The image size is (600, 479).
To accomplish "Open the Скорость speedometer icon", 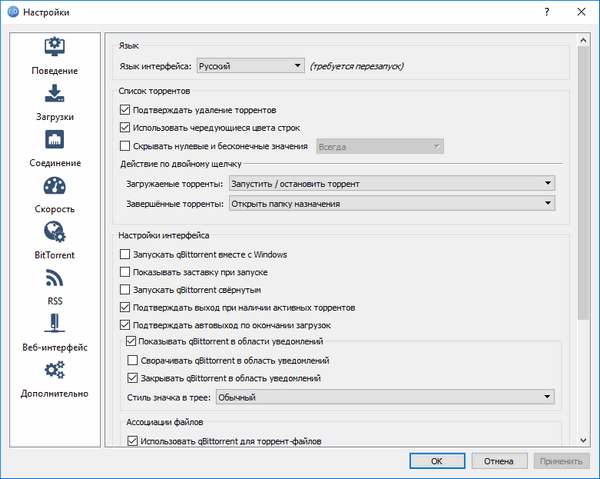I will tap(55, 186).
